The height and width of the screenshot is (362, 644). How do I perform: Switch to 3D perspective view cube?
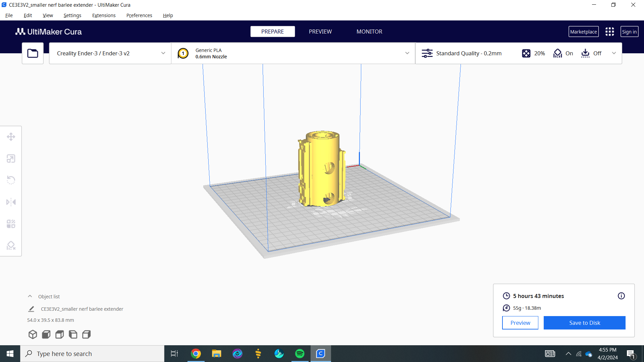(x=33, y=334)
